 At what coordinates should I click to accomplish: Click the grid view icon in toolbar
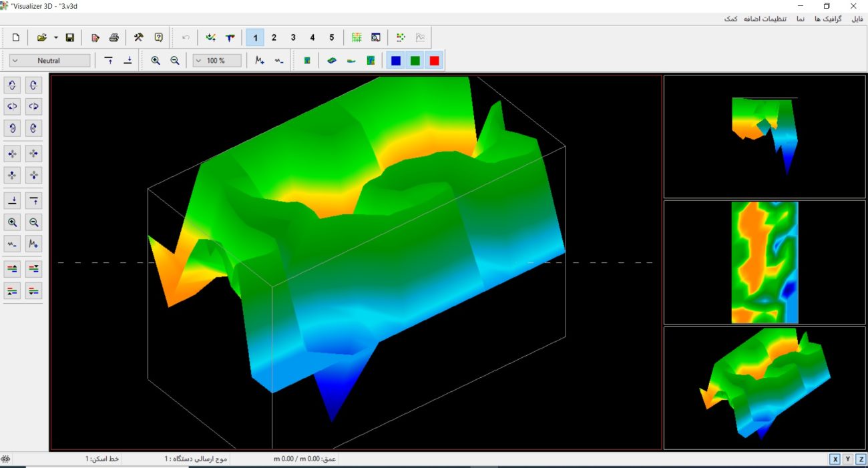(357, 37)
